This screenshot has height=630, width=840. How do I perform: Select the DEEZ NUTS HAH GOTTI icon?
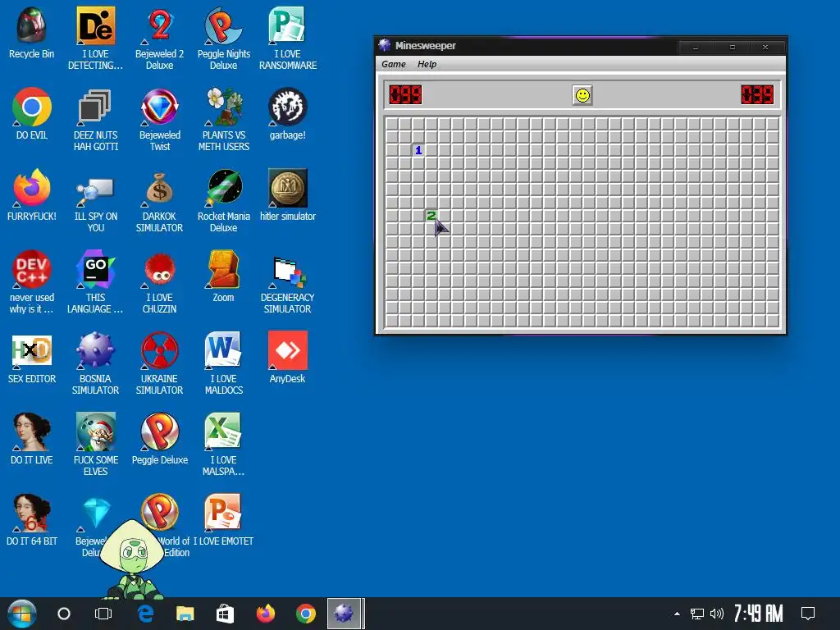(95, 120)
